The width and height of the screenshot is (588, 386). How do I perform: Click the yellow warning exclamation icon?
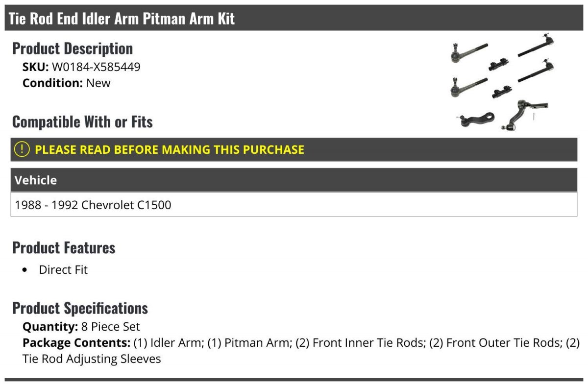22,149
